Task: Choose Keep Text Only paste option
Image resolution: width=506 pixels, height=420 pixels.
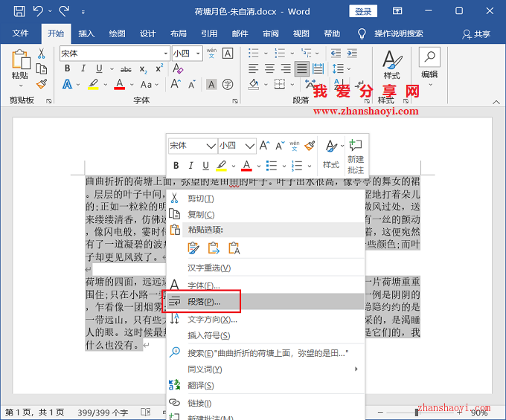Action: [x=234, y=248]
